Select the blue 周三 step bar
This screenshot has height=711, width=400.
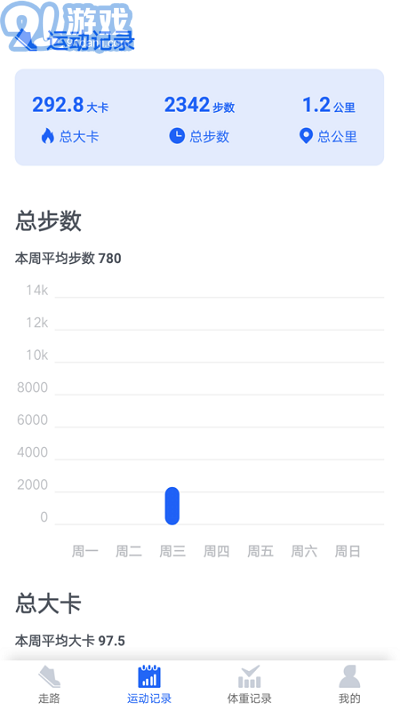coord(172,506)
